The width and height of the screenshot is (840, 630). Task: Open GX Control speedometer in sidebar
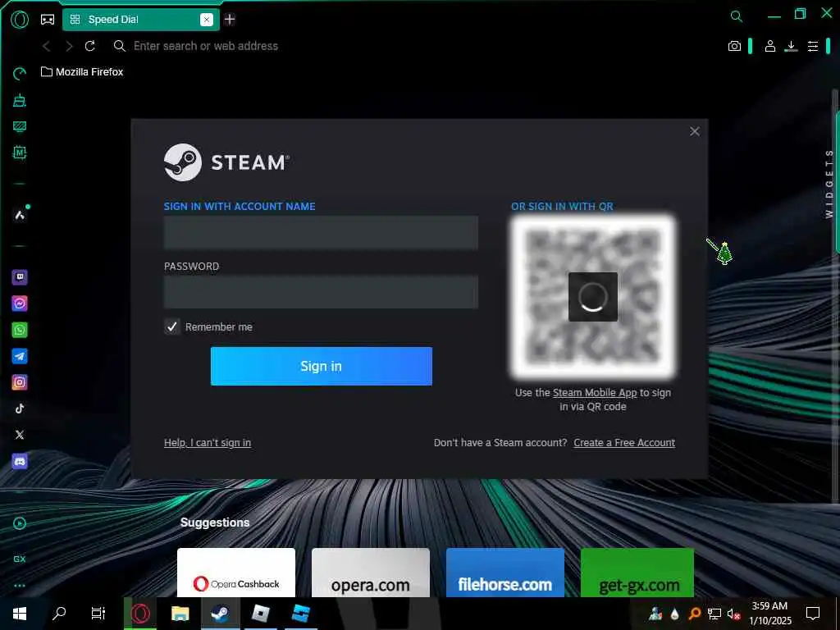(20, 74)
